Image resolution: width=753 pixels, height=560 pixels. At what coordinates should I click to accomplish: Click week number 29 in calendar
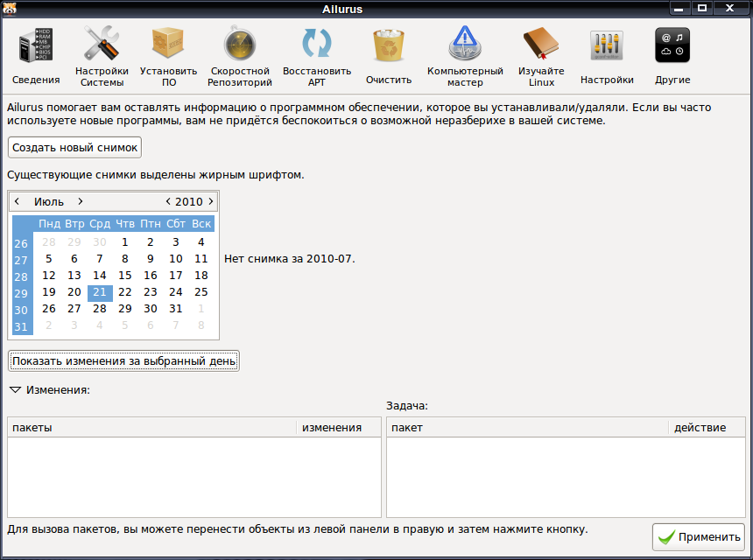21,293
